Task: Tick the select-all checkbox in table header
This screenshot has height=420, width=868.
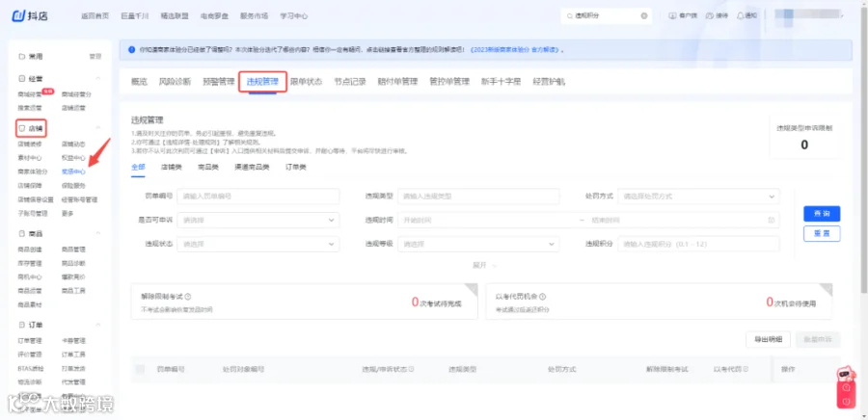Action: 140,369
